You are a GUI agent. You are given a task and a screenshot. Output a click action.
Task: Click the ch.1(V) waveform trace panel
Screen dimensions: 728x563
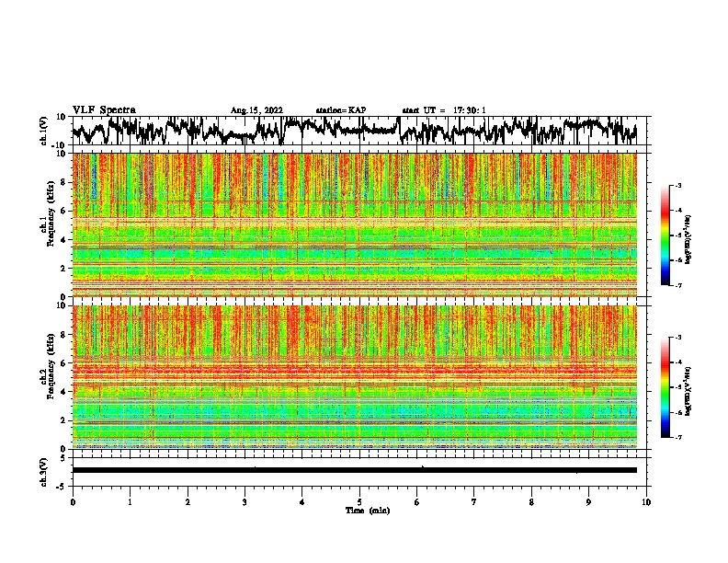coord(359,131)
